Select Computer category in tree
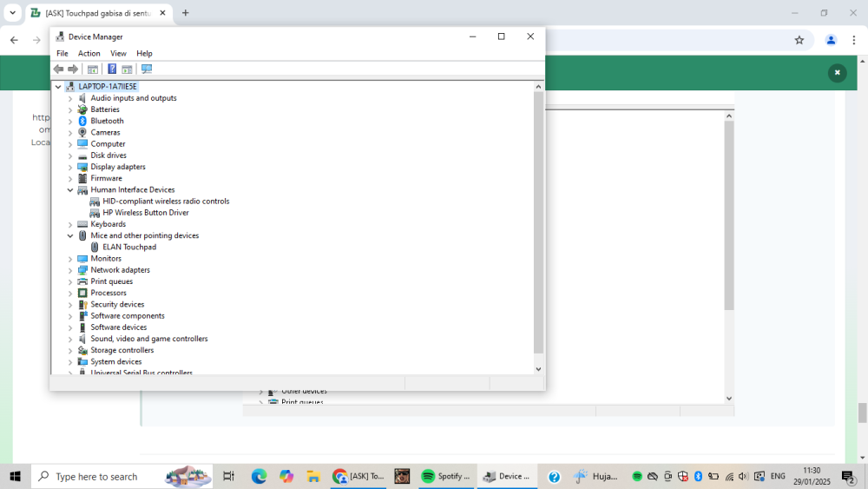868x489 pixels. (108, 144)
